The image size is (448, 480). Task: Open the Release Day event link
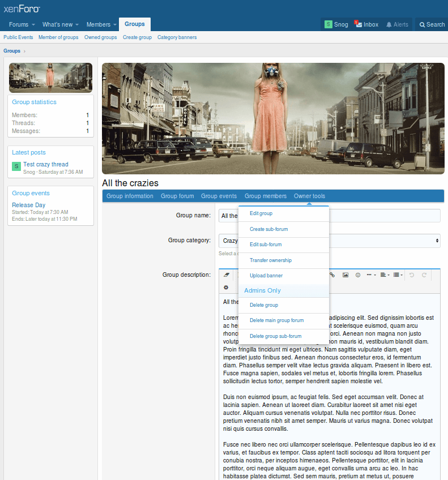(x=28, y=205)
